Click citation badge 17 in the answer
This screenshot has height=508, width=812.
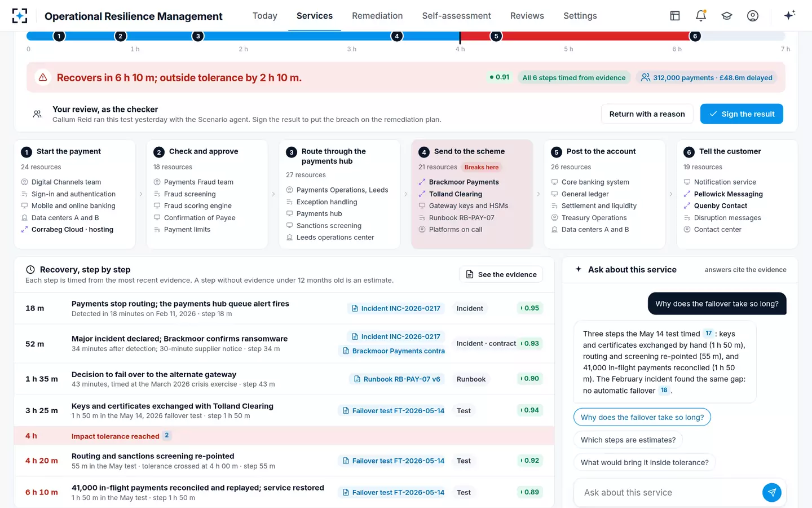(x=709, y=334)
